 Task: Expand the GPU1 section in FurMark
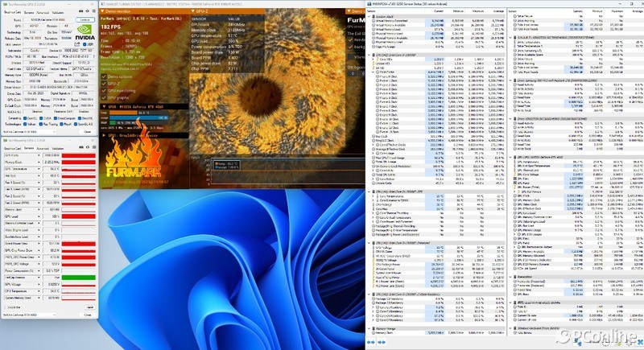[x=104, y=135]
